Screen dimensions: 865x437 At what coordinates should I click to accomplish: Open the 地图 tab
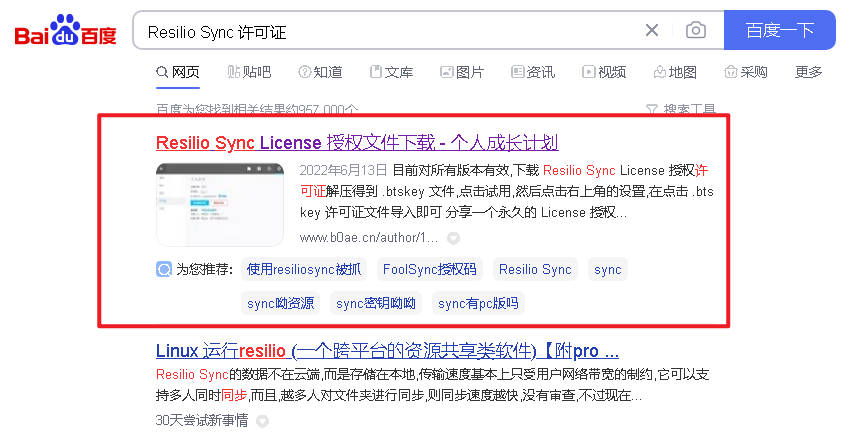click(675, 72)
